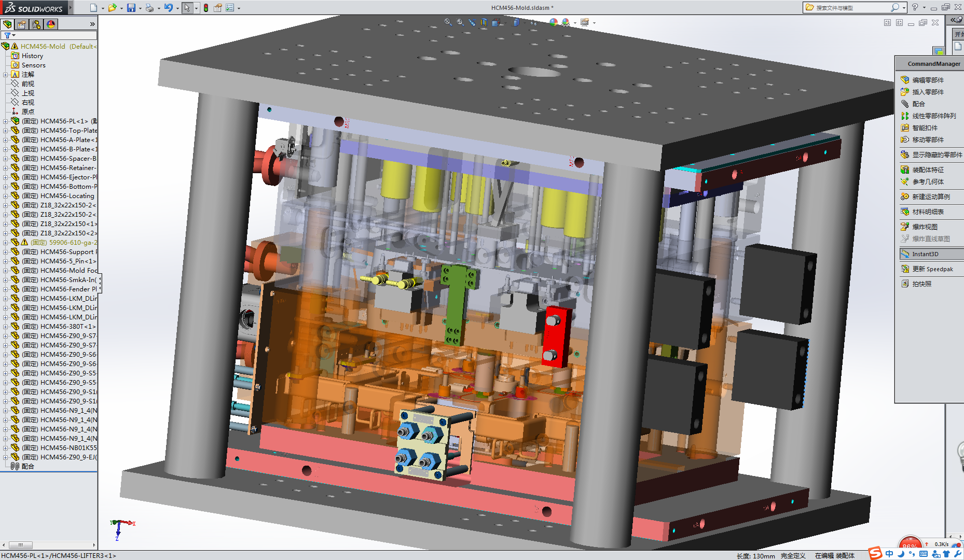Screen dimensions: 964x560
Task: Click Zoom to Fit in view toolbar
Action: coord(448,22)
